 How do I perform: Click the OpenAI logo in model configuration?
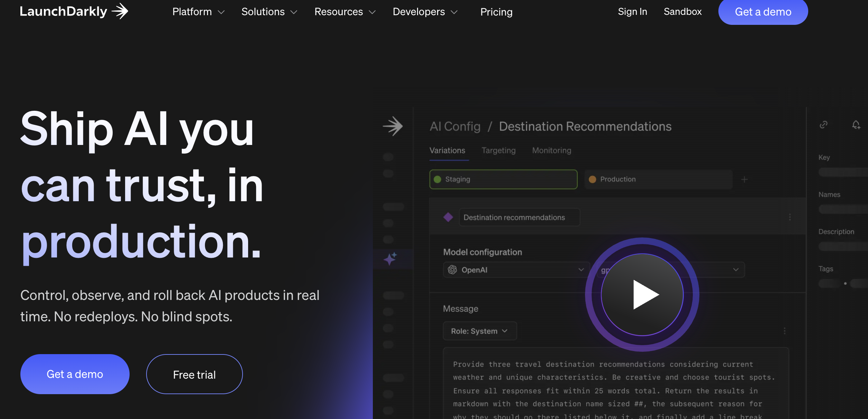453,270
